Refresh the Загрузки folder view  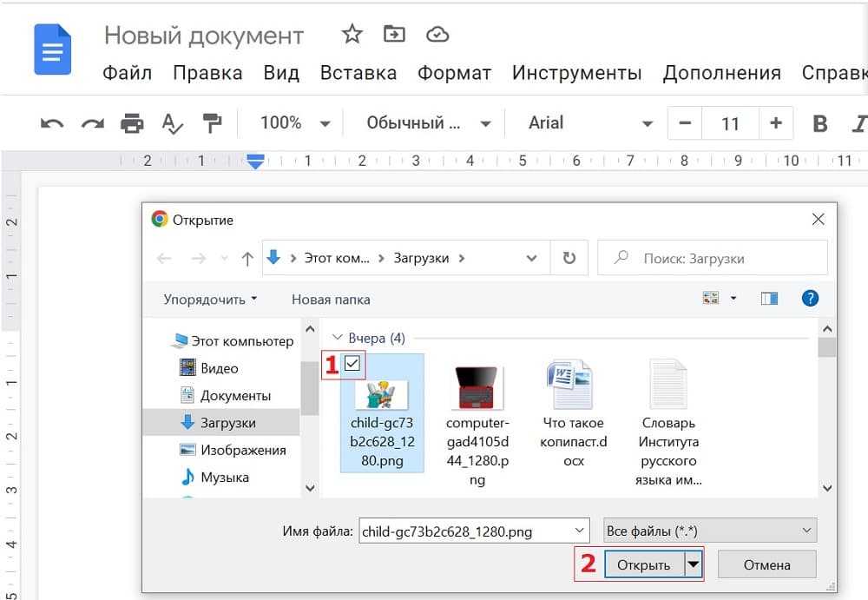(x=569, y=258)
